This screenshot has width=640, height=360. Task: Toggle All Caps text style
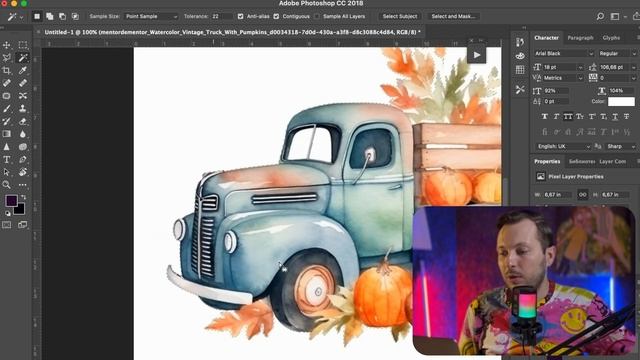click(568, 117)
